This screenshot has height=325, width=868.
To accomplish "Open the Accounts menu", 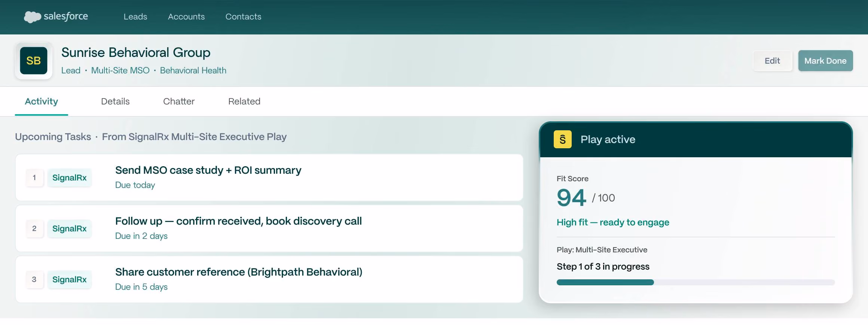I will [186, 16].
